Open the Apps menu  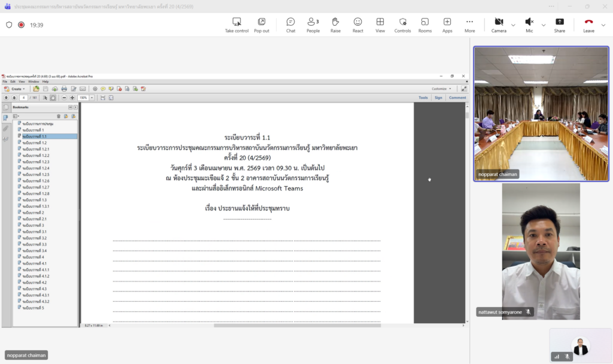(447, 25)
